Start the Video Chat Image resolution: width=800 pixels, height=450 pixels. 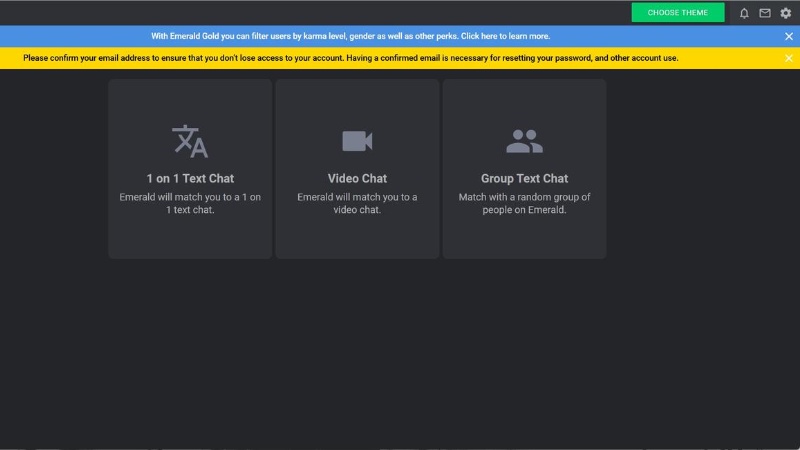click(357, 168)
